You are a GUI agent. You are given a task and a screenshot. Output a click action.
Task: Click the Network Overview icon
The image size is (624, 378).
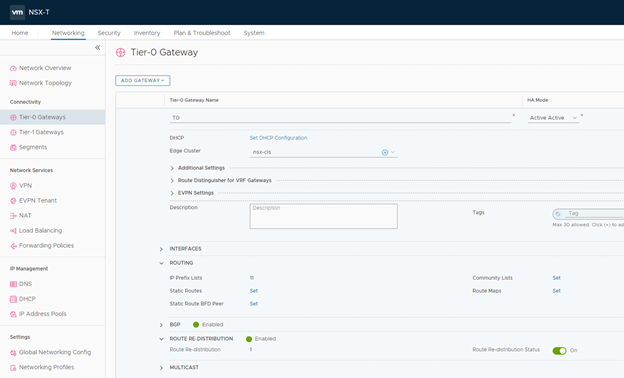[13, 68]
